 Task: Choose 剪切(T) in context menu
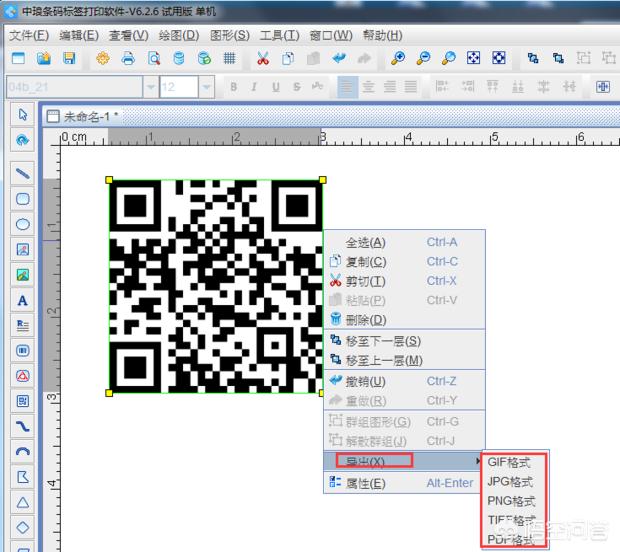click(405, 281)
